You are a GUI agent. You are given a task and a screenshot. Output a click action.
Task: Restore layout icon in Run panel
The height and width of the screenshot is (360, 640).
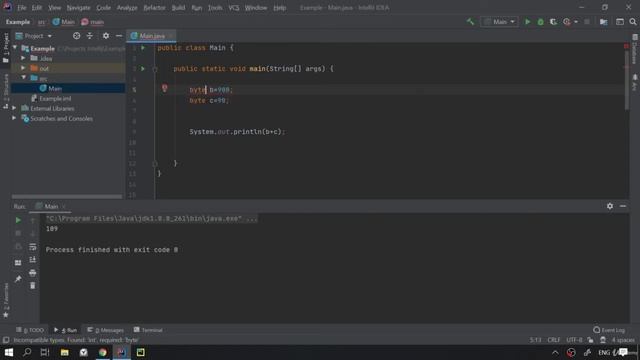[18, 263]
